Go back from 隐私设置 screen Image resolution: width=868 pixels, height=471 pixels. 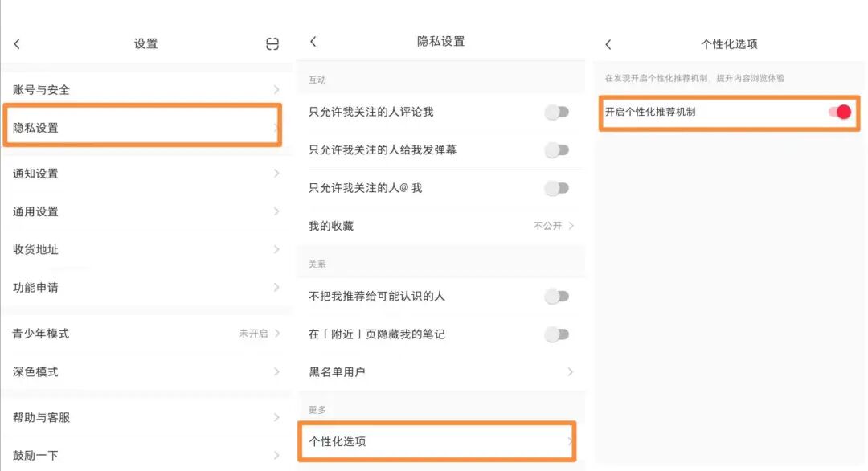313,42
